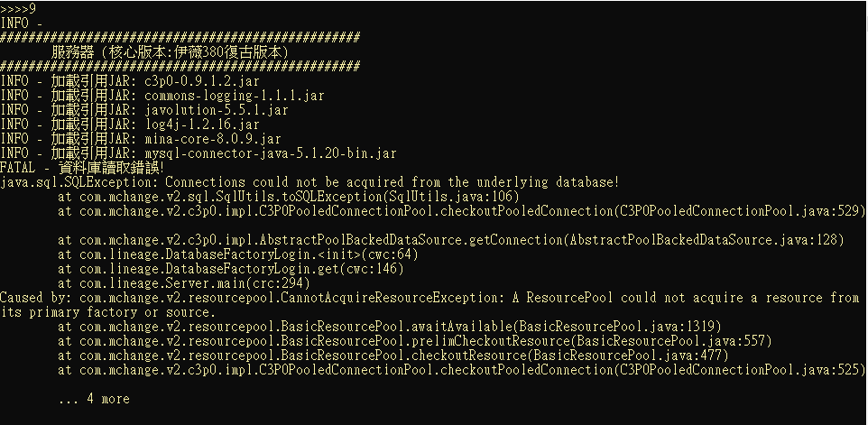
Task: Click the AbstractPoolBackedDataSource.getConnection stack line
Action: coord(450,240)
